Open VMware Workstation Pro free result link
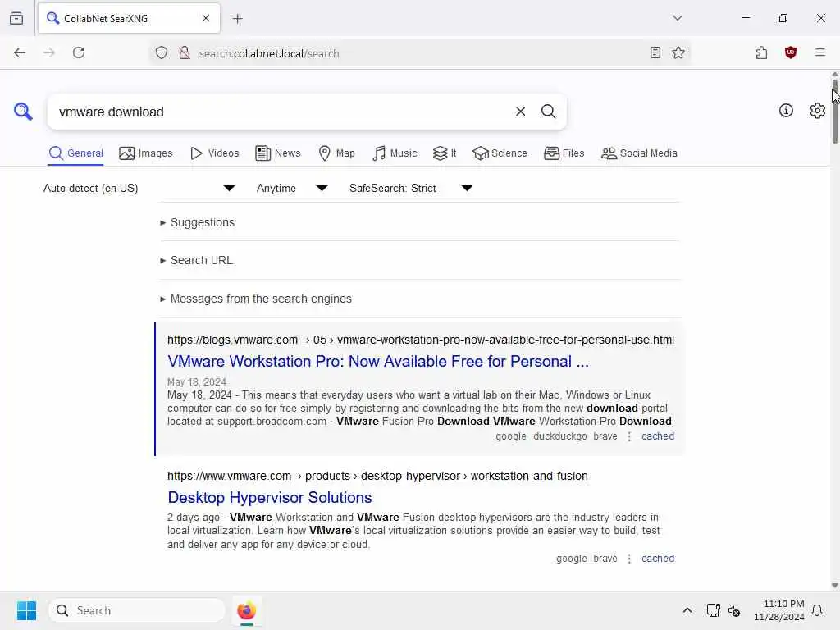 click(378, 362)
